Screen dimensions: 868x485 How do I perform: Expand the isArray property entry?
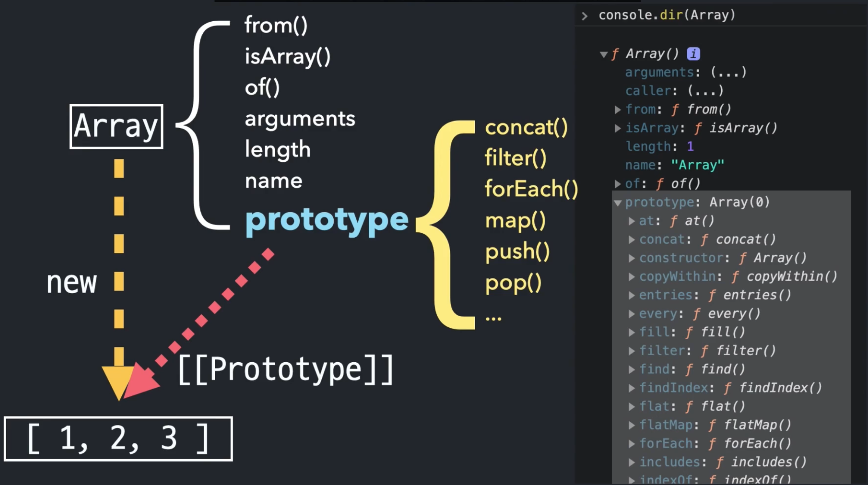click(618, 128)
